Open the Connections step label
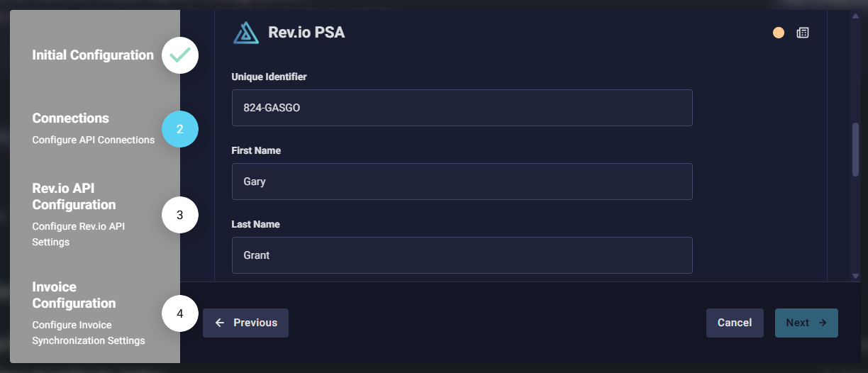 pos(71,118)
